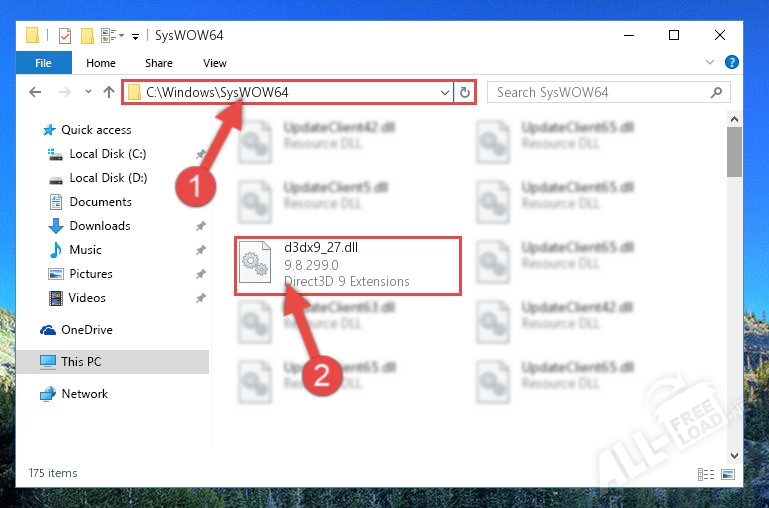Click the New folder icon in title bar
The width and height of the screenshot is (769, 508).
click(87, 36)
